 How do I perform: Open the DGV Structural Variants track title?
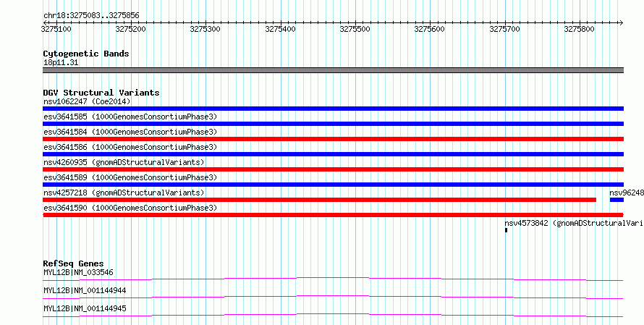(x=101, y=93)
